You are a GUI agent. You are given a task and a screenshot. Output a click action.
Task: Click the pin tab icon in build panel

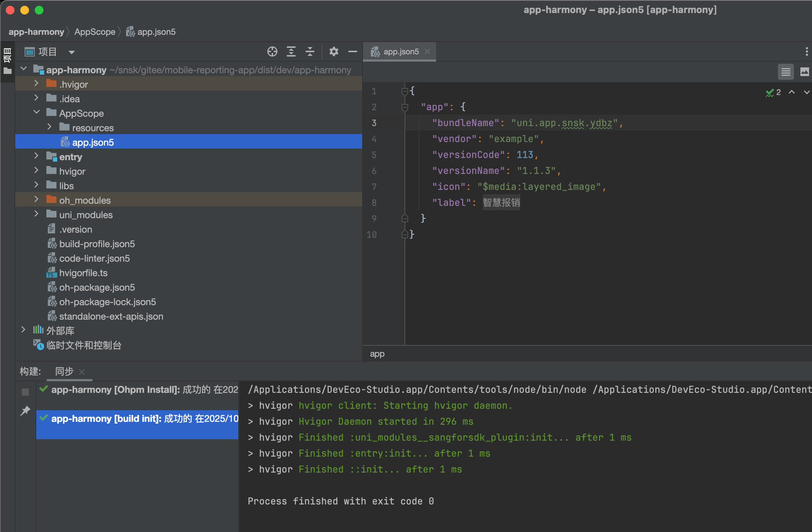pos(25,411)
